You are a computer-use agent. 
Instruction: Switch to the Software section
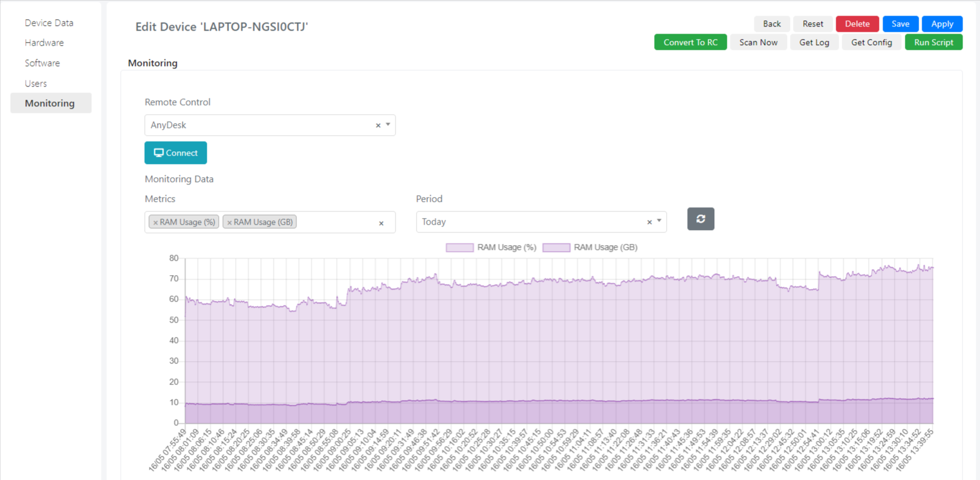pyautogui.click(x=42, y=63)
